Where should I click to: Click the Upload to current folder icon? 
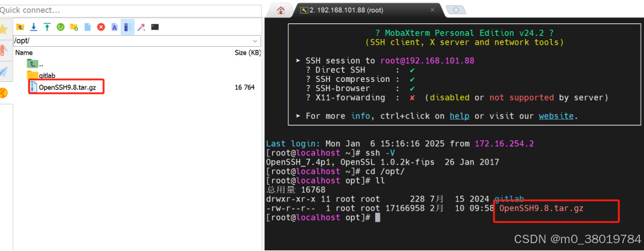click(47, 27)
